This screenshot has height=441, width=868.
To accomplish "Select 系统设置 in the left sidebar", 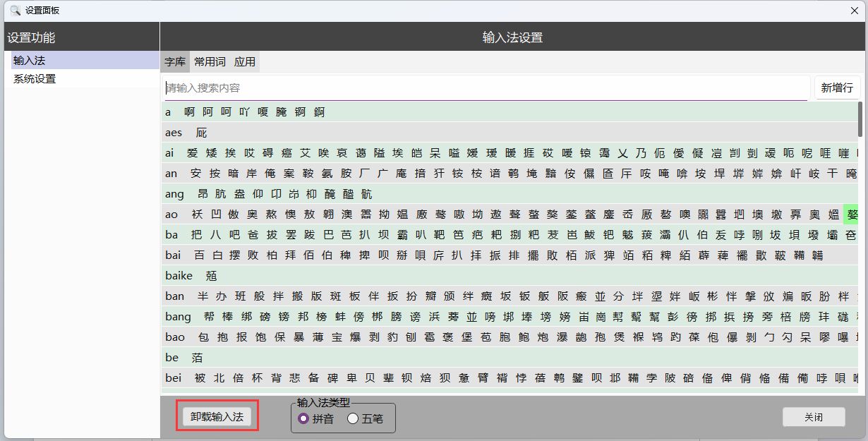I will 35,79.
